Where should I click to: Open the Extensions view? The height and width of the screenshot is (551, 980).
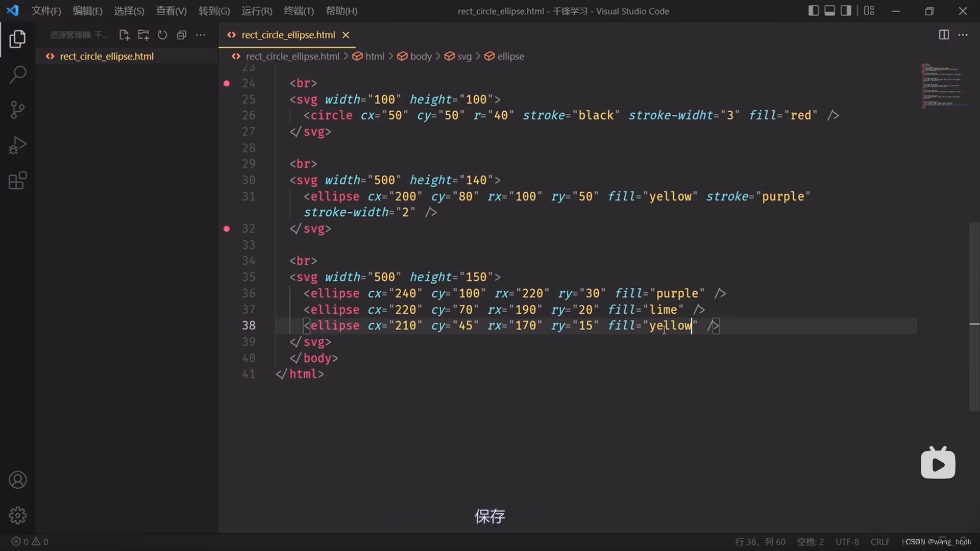pos(17,181)
